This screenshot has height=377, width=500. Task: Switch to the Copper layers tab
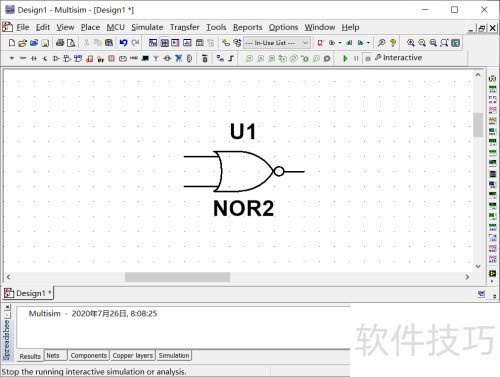[x=133, y=356]
